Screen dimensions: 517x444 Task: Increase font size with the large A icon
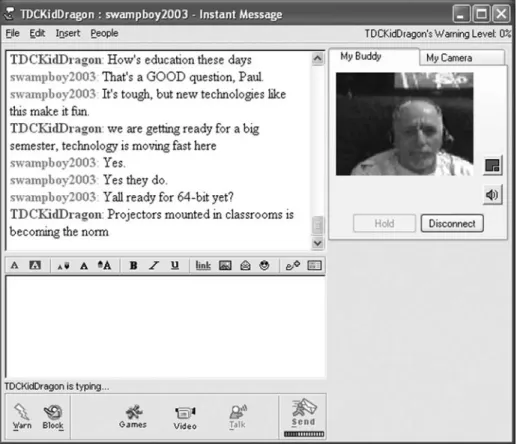pyautogui.click(x=105, y=266)
